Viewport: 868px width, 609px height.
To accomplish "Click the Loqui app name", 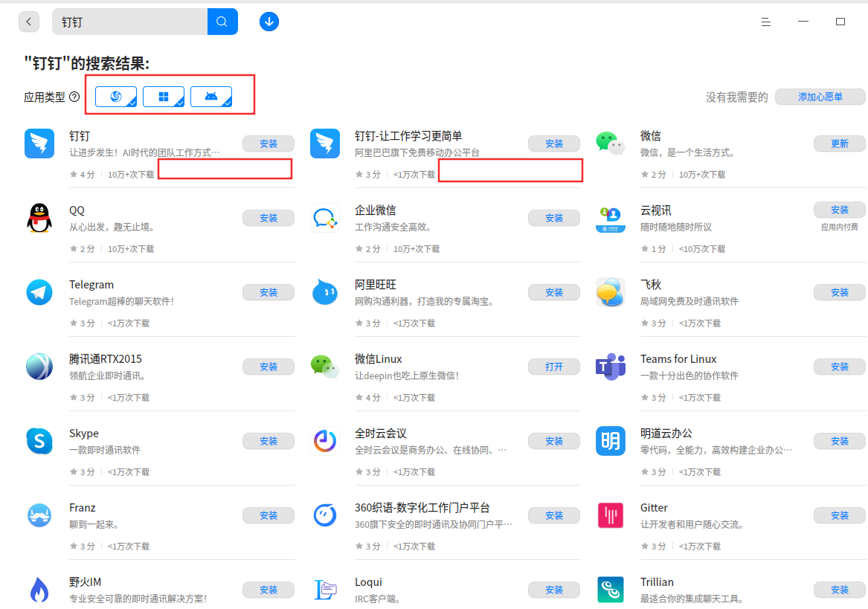I will [x=368, y=582].
